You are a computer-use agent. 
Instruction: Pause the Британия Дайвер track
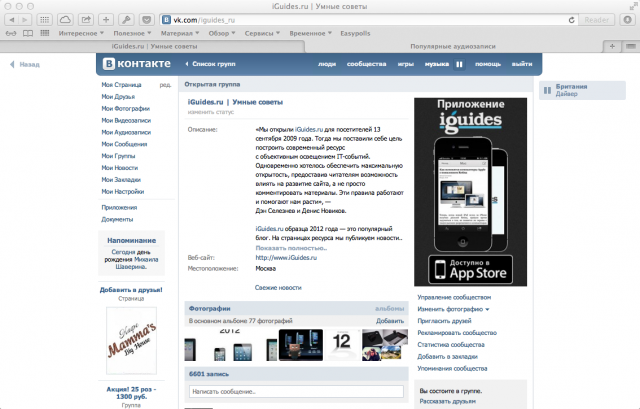point(547,90)
